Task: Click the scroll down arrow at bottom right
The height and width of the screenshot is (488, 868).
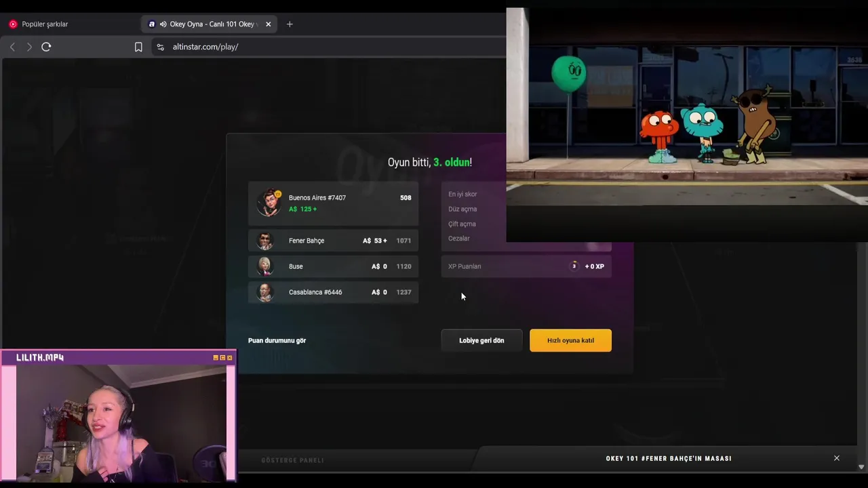Action: (861, 467)
